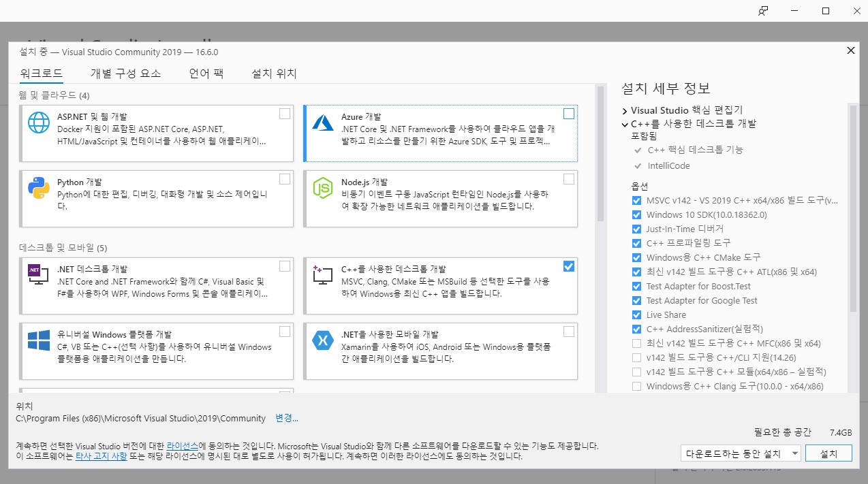This screenshot has height=484, width=868.
Task: Uncheck Test Adapter for Google Test
Action: coord(636,300)
